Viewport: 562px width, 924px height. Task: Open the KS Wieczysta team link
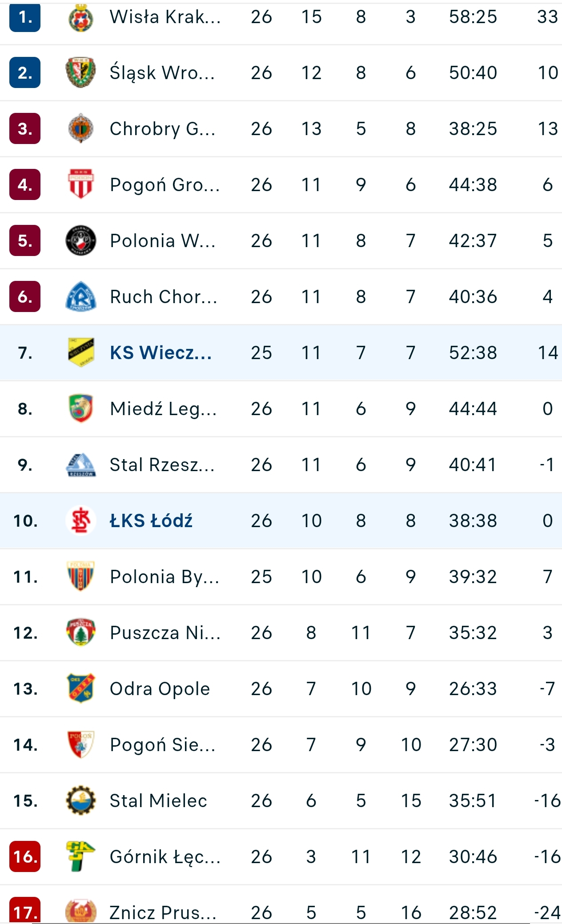[161, 352]
